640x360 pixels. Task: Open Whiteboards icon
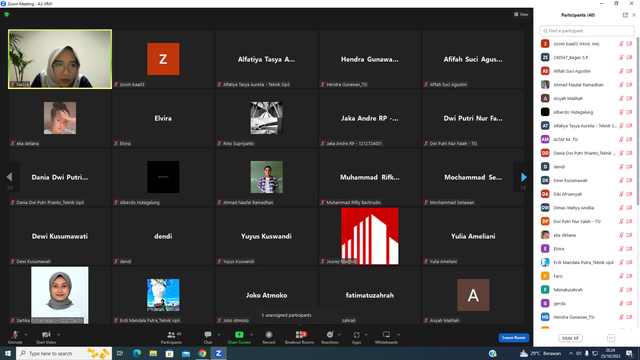click(x=386, y=335)
